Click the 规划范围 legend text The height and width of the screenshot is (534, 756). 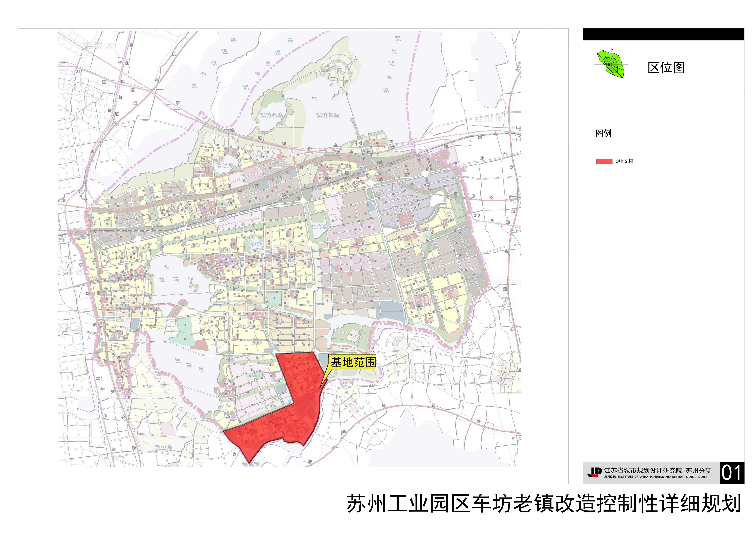pos(624,161)
